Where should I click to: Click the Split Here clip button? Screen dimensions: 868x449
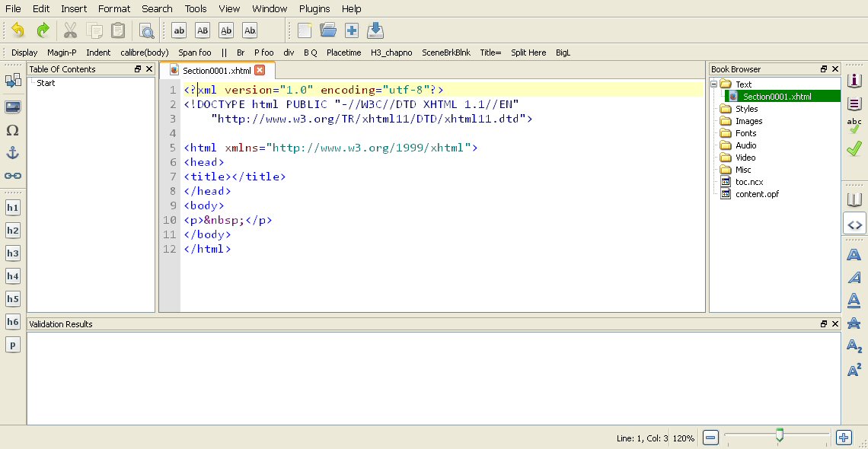(528, 53)
